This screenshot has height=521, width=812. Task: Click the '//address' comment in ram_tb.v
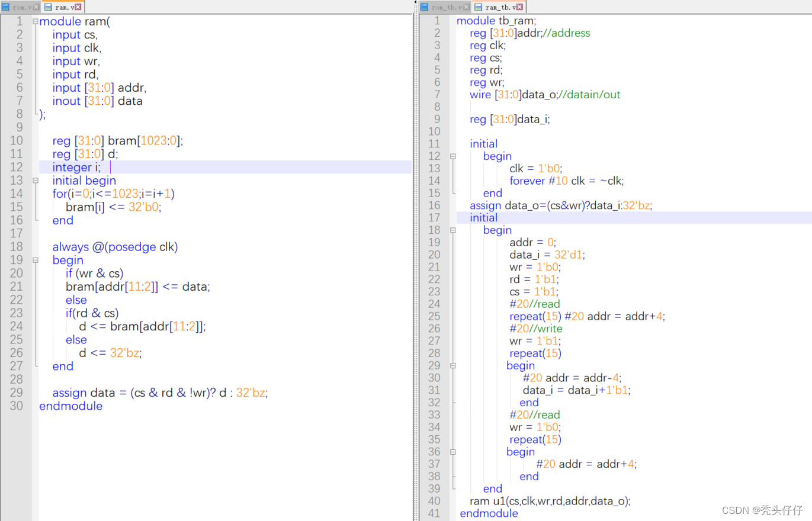pos(567,33)
